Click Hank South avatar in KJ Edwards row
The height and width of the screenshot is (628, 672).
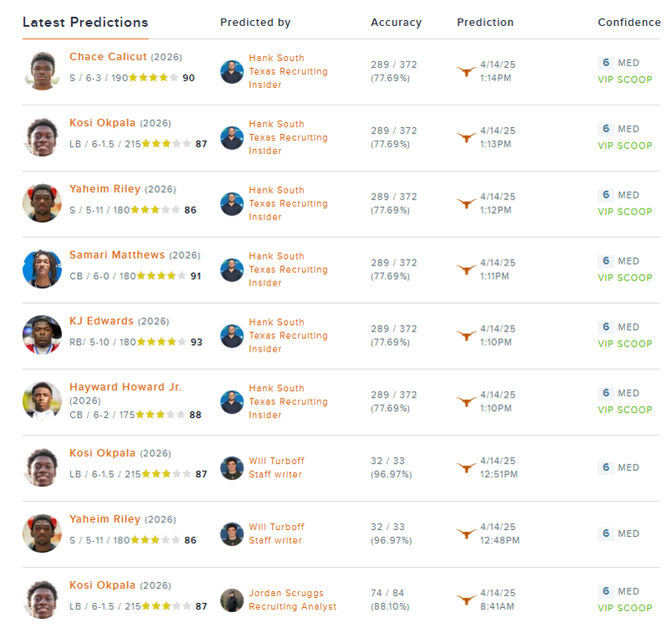(232, 336)
